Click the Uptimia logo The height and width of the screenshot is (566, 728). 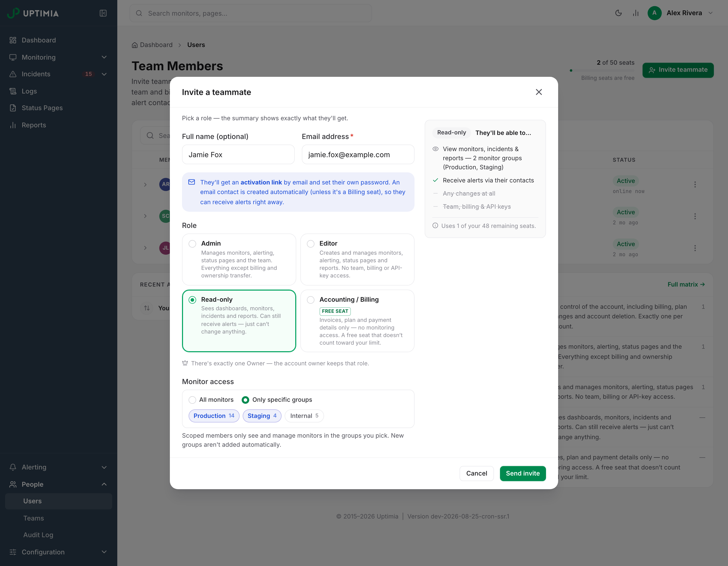[x=33, y=13]
